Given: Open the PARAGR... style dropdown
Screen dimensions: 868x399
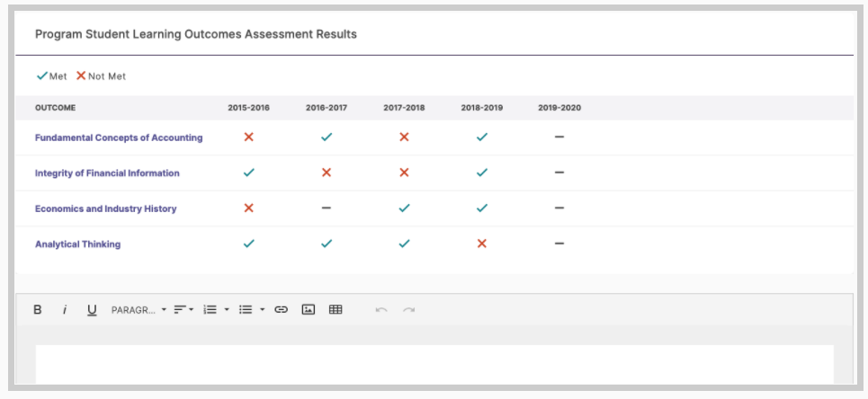Looking at the screenshot, I should (139, 310).
